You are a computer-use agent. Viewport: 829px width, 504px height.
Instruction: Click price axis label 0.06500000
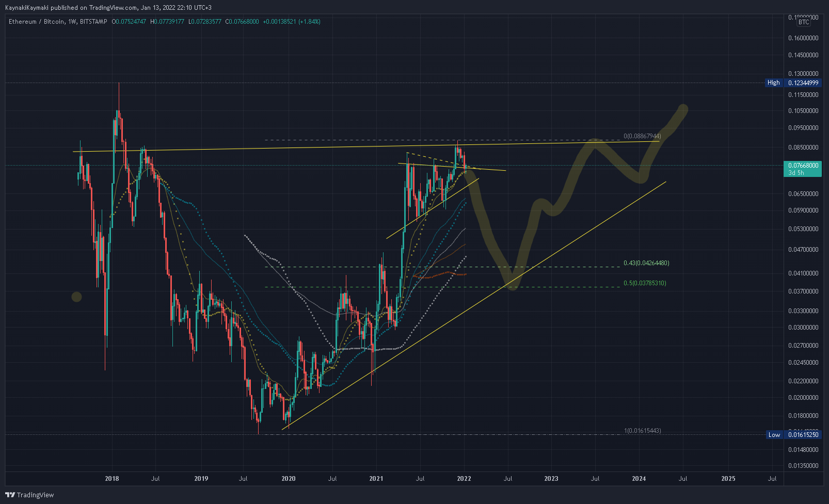point(803,194)
